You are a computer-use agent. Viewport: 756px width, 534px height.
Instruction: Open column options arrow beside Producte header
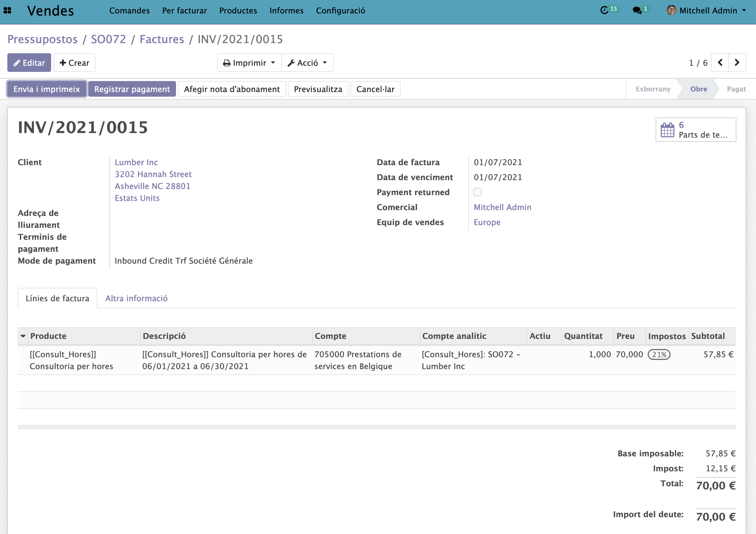[23, 336]
